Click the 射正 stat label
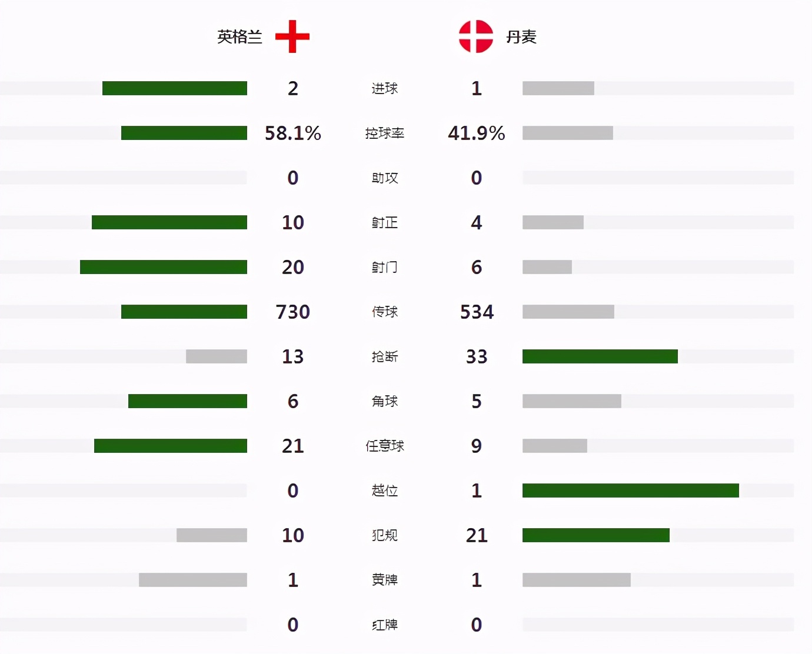The image size is (812, 654). point(385,222)
